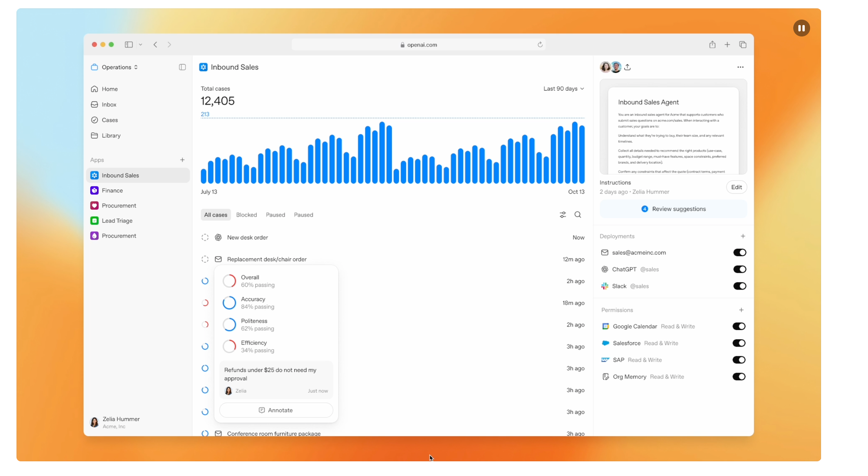Collapse the sidebar panel icon beside Operations
The image size is (868, 476).
tap(182, 67)
